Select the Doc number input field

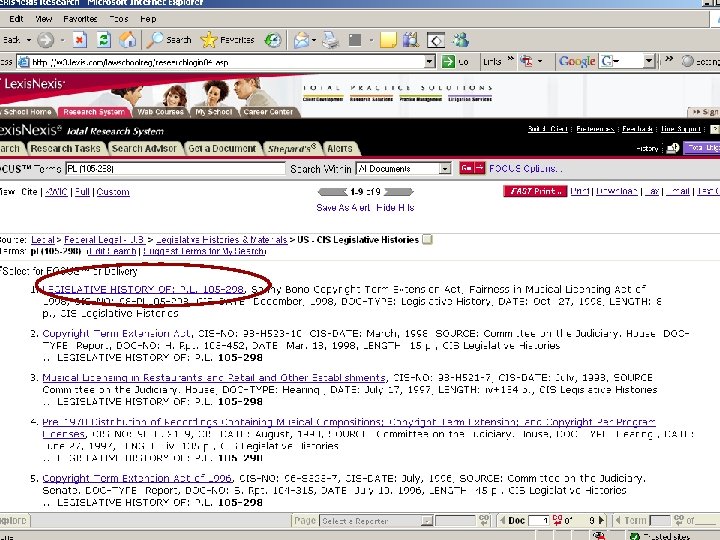[539, 521]
